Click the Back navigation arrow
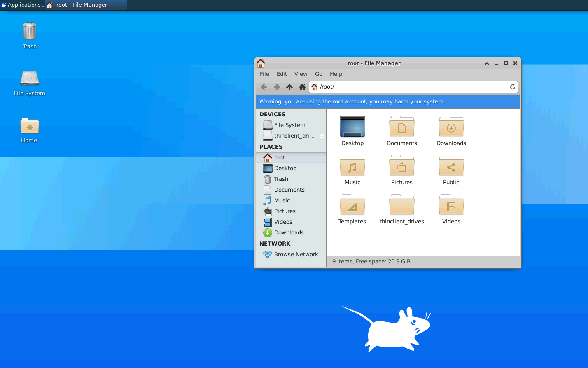This screenshot has width=588, height=368. [264, 87]
